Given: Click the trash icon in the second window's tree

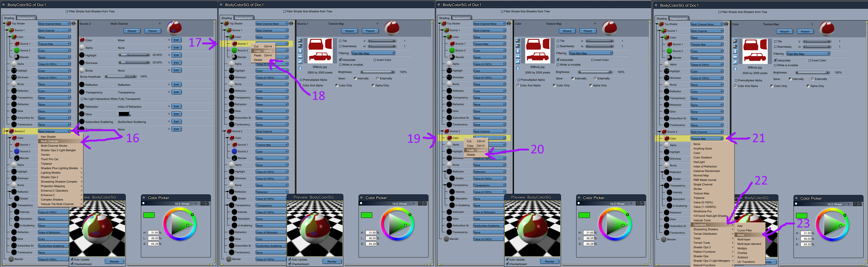Looking at the screenshot, I should 291,24.
